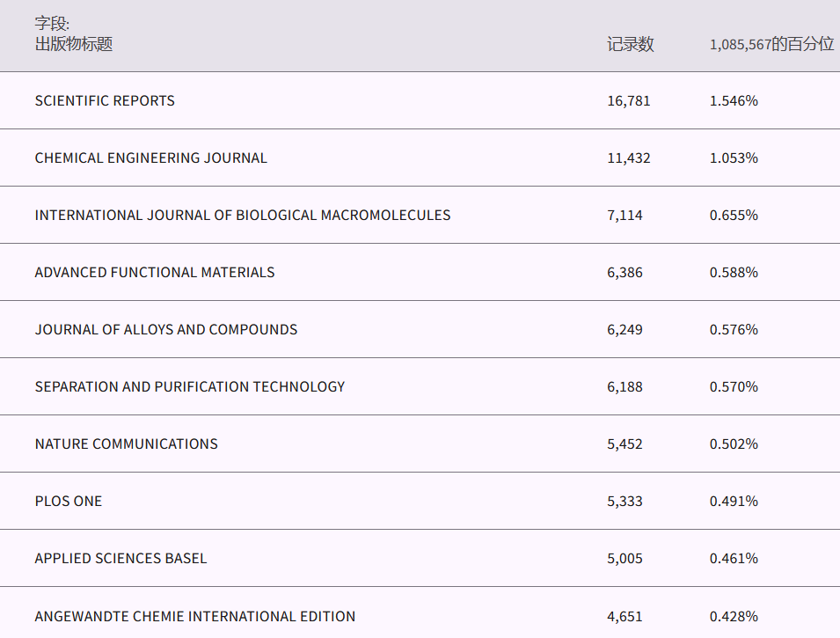The image size is (840, 638).
Task: Click the 7,114 record count
Action: 625,216
